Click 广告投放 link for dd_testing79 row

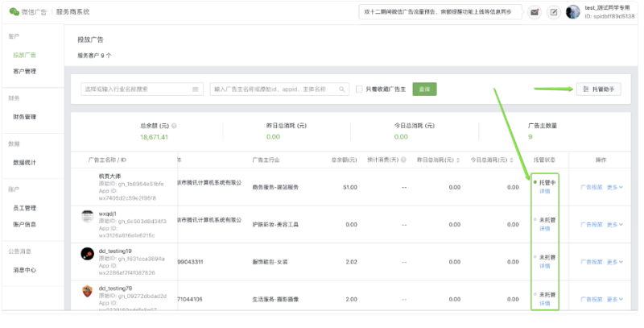(x=592, y=300)
